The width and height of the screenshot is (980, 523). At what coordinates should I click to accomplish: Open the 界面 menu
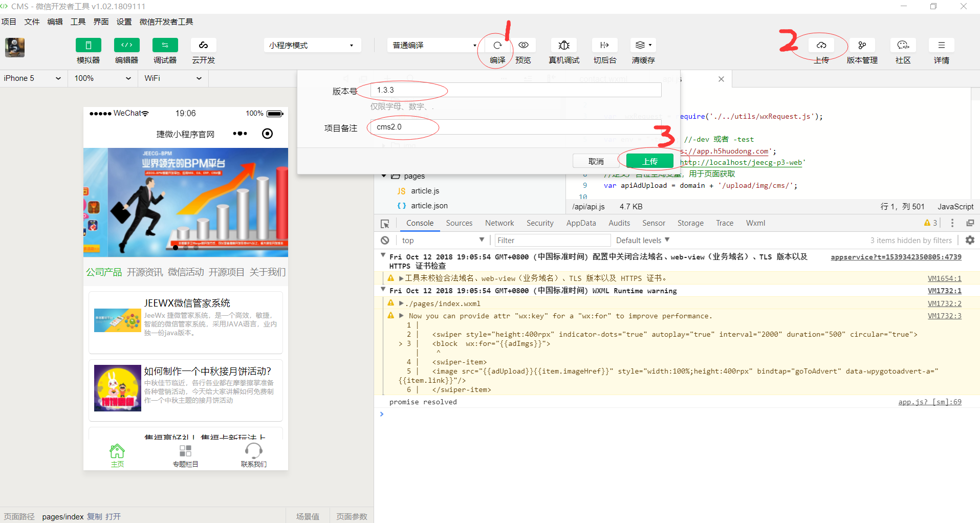pyautogui.click(x=101, y=21)
